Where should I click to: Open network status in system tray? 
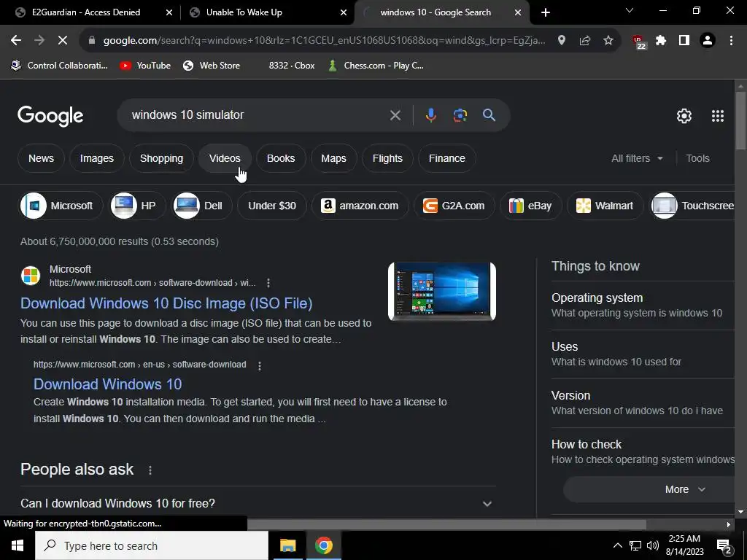click(635, 545)
